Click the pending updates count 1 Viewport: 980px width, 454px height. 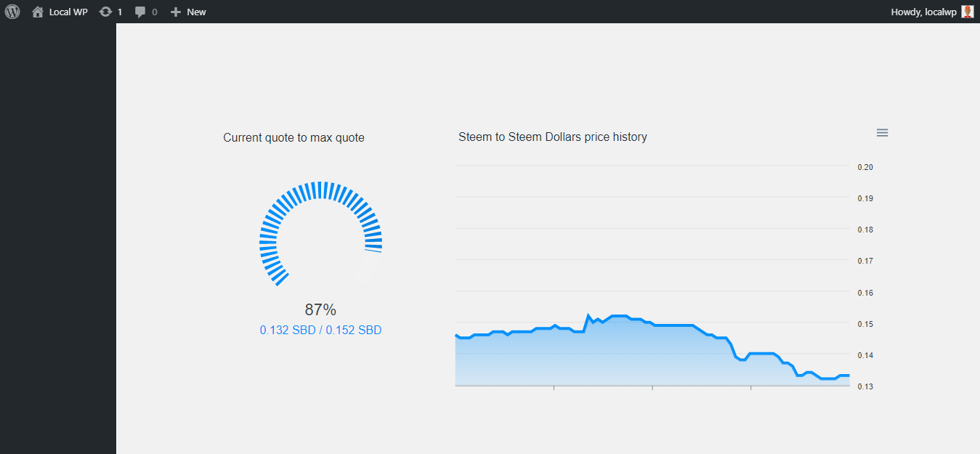pyautogui.click(x=120, y=12)
